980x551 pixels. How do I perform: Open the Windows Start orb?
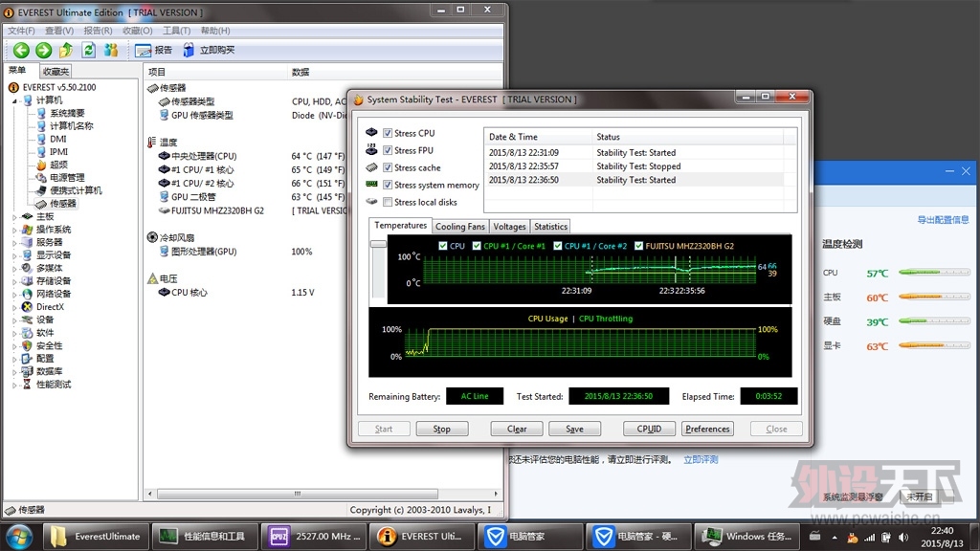19,537
